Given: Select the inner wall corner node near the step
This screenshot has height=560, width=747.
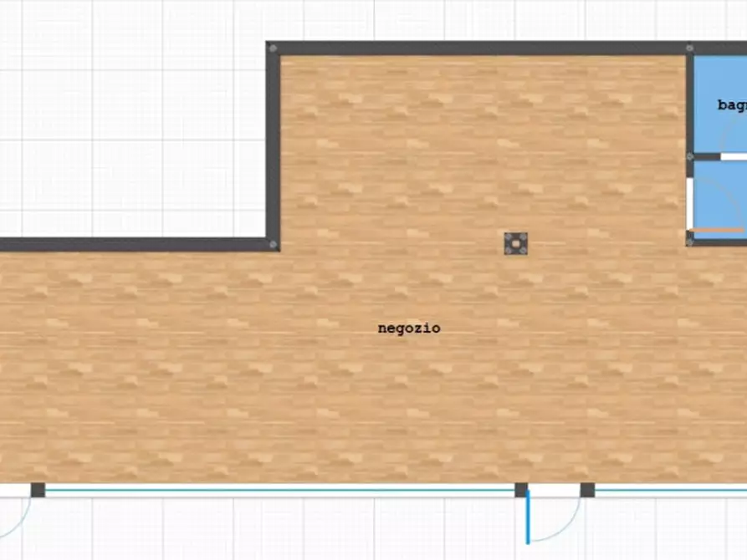Looking at the screenshot, I should coord(273,245).
